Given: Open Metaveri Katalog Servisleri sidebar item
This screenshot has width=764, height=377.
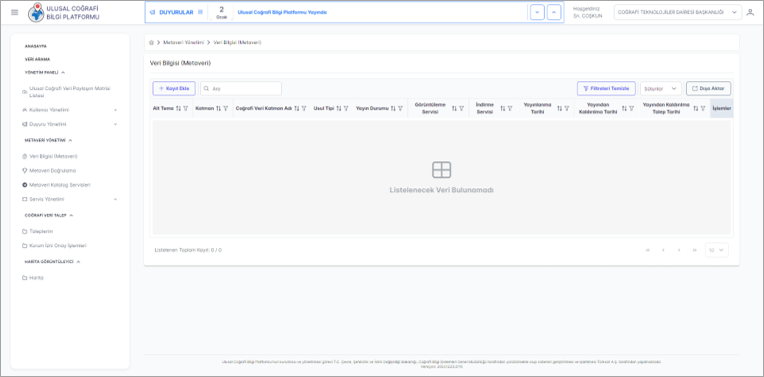Looking at the screenshot, I should 56,185.
